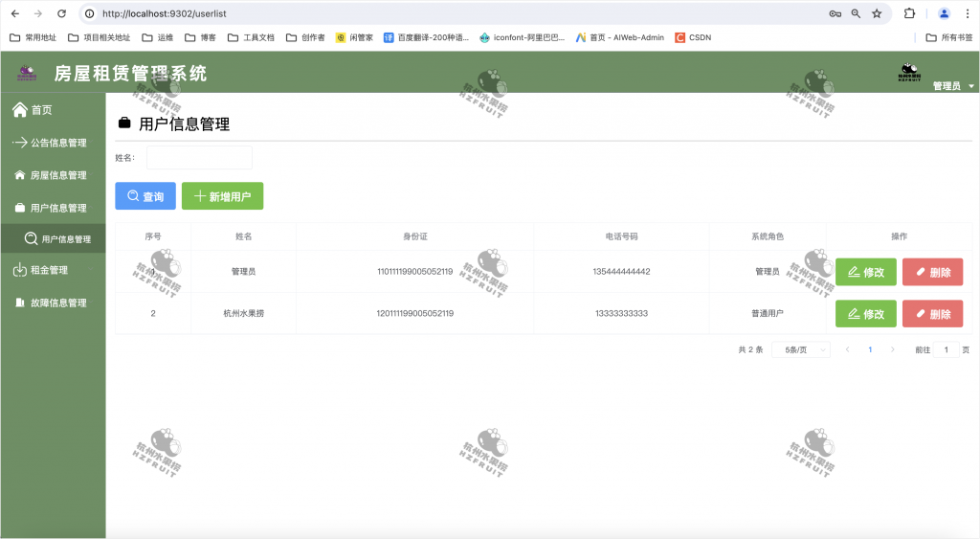
Task: Click the 姓名 column header
Action: [x=244, y=236]
